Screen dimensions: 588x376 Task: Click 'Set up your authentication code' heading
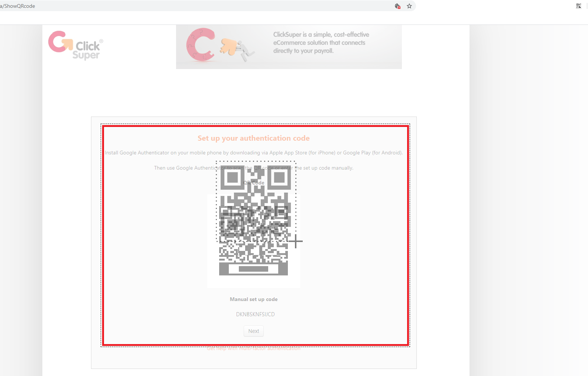pyautogui.click(x=254, y=138)
